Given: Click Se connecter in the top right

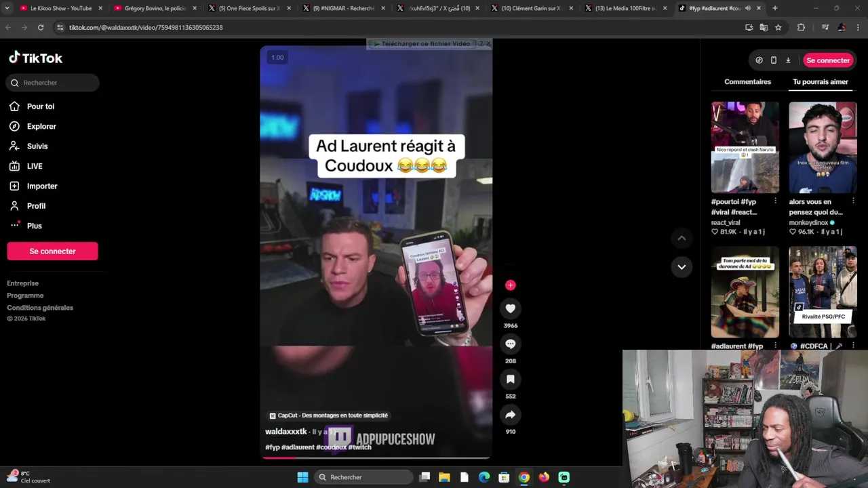Looking at the screenshot, I should [828, 60].
